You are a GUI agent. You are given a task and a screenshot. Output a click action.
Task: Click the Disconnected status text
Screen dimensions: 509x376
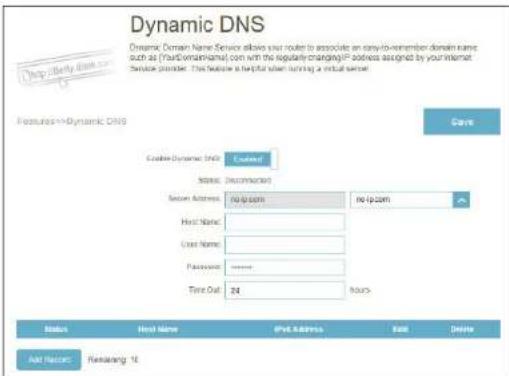point(248,180)
